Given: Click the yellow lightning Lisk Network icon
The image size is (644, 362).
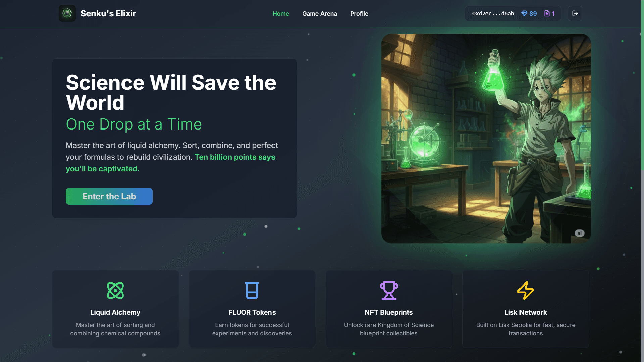Looking at the screenshot, I should tap(526, 290).
